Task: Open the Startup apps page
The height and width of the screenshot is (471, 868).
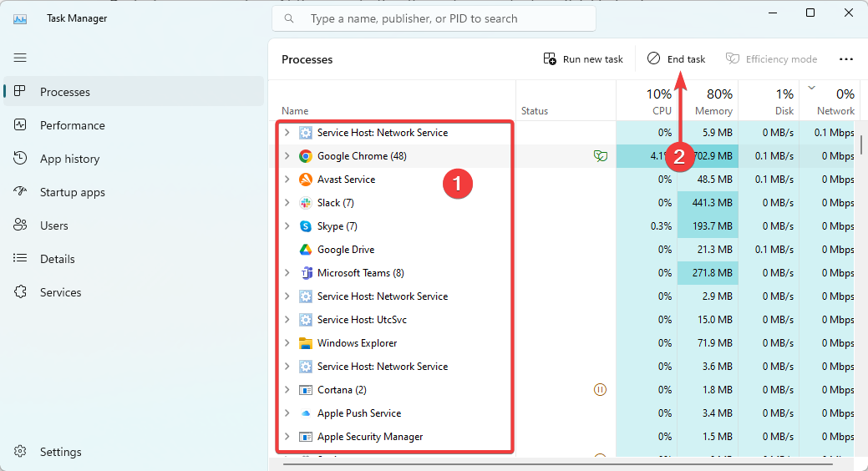Action: [x=134, y=192]
